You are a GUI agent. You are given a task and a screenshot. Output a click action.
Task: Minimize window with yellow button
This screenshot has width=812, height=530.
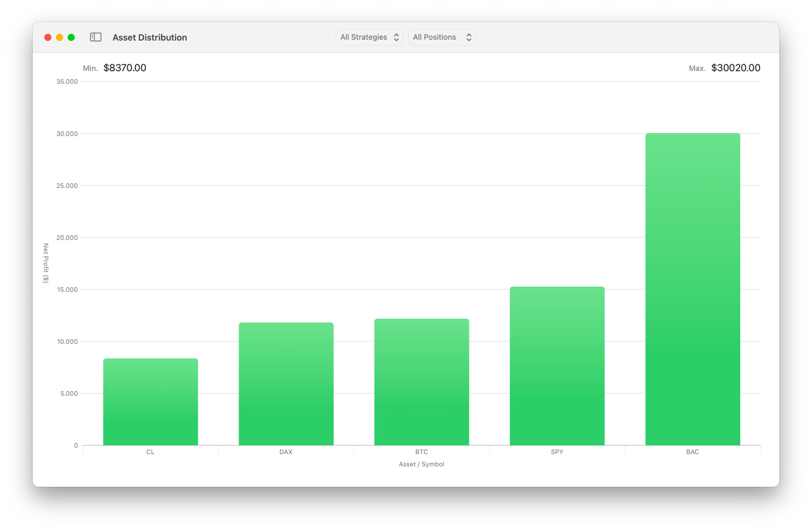pos(60,37)
